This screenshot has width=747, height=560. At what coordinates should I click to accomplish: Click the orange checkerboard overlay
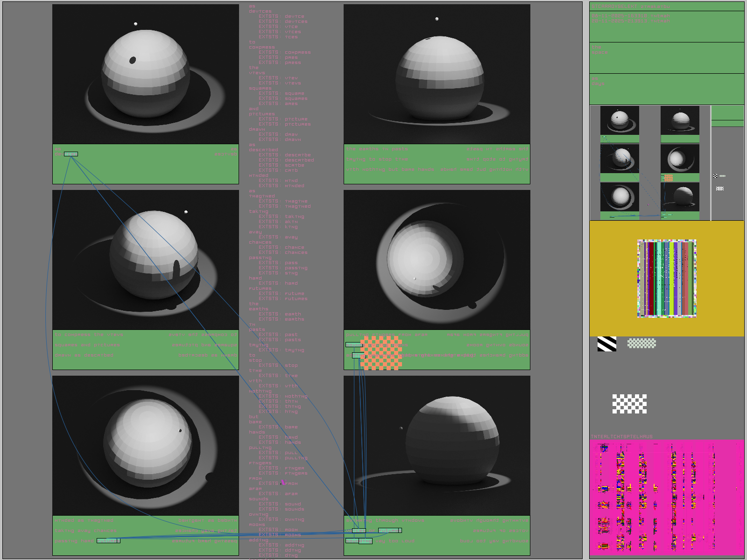381,353
